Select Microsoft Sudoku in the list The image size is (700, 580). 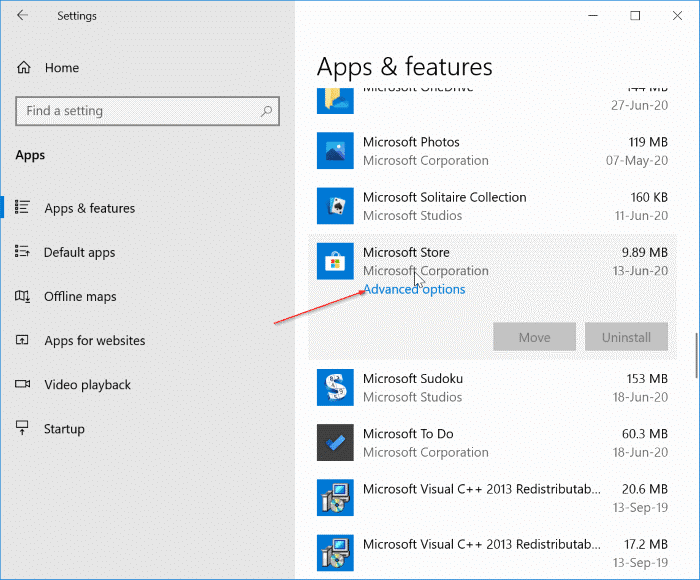pyautogui.click(x=492, y=388)
